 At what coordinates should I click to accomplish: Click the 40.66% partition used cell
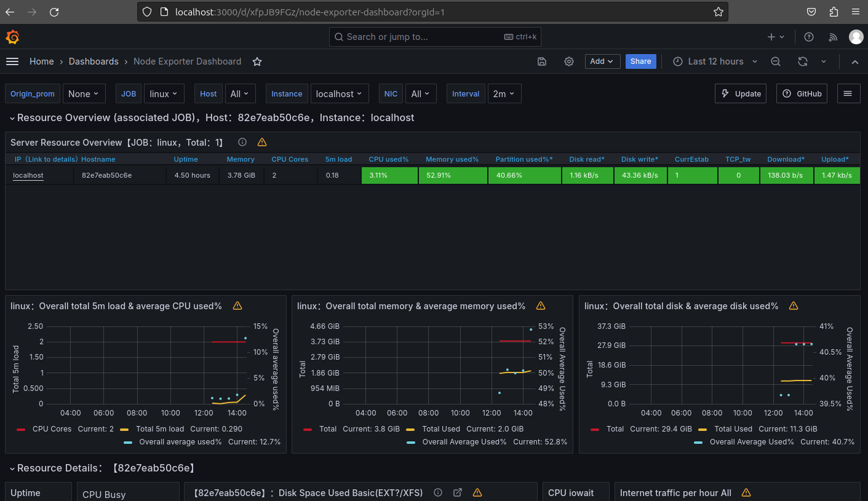point(524,175)
